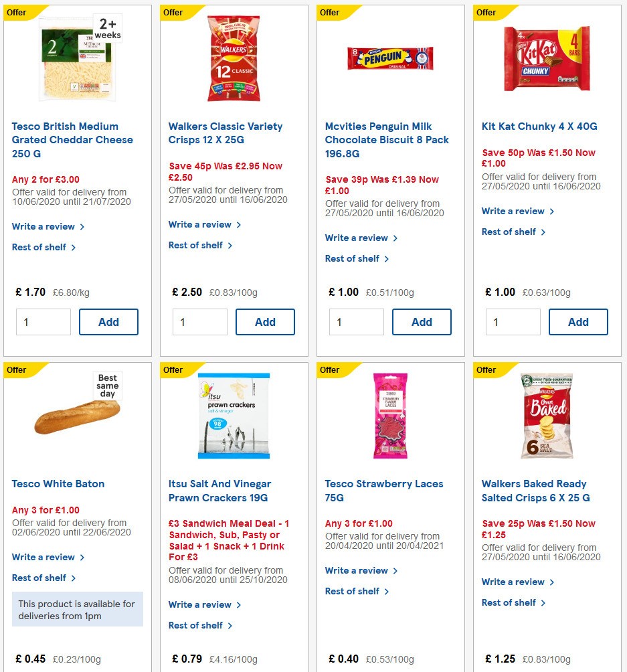Image resolution: width=627 pixels, height=672 pixels.
Task: Write a review for the grated cheddar cheese
Action: [x=43, y=226]
